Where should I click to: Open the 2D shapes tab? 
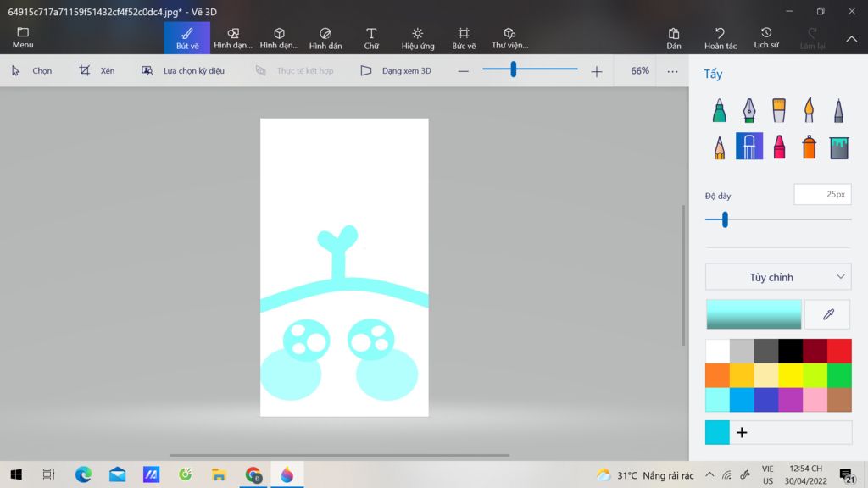click(x=233, y=38)
